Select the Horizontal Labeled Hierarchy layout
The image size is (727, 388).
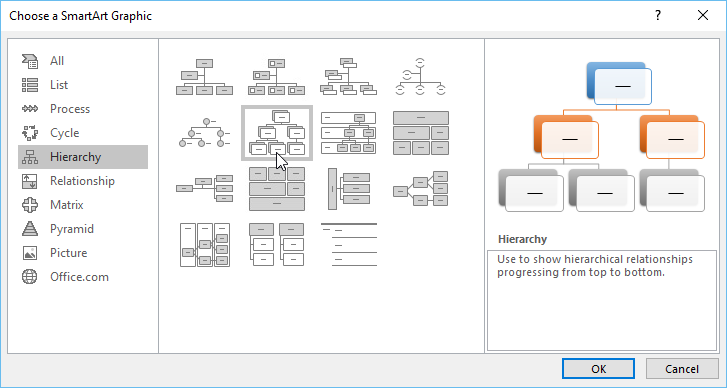(204, 245)
